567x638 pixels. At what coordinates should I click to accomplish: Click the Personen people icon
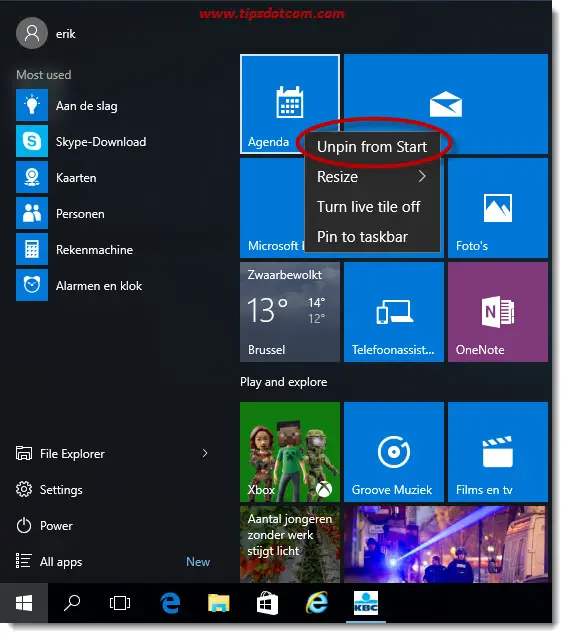click(x=32, y=213)
